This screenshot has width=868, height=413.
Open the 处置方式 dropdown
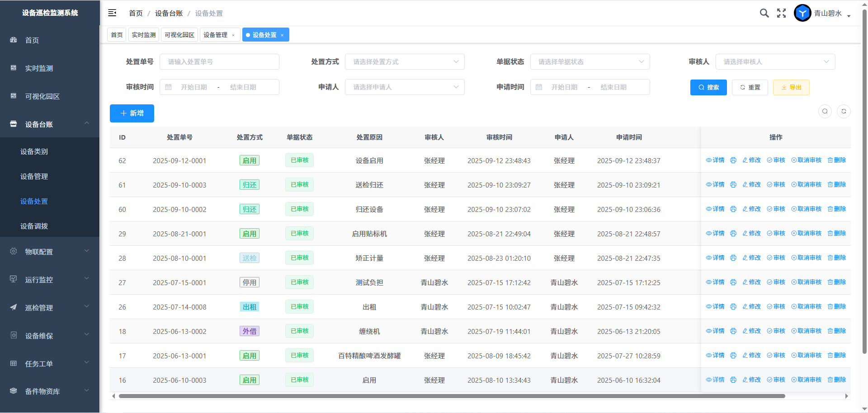[x=405, y=62]
